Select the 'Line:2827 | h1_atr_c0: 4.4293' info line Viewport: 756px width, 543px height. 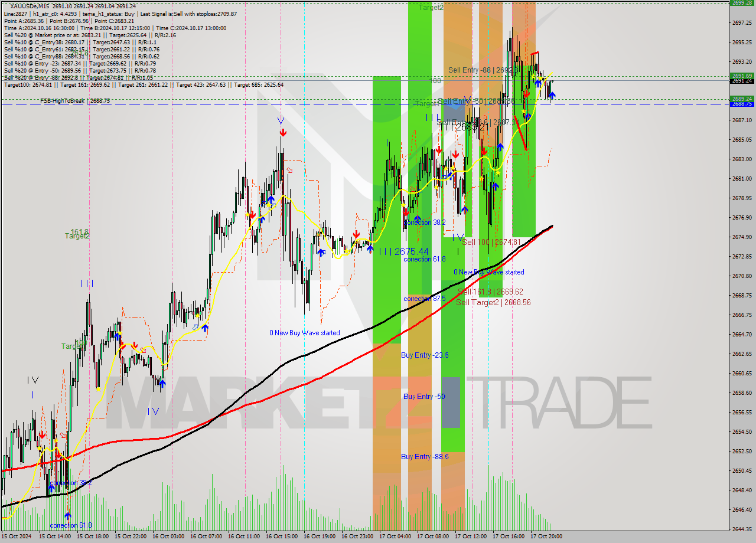(x=120, y=14)
